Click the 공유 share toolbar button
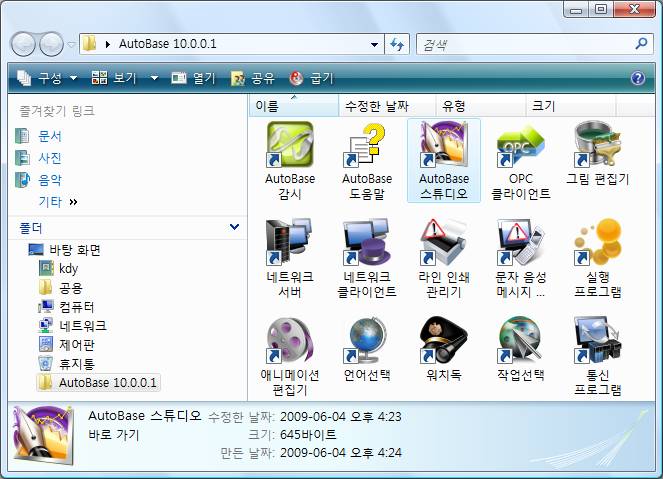663x479 pixels. click(252, 78)
